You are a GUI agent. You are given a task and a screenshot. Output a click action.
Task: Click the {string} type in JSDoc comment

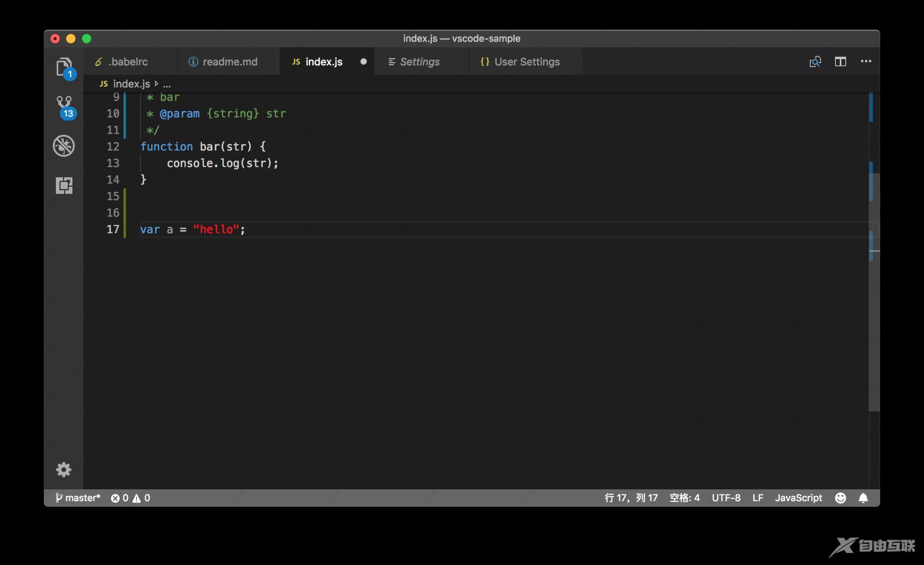(232, 114)
